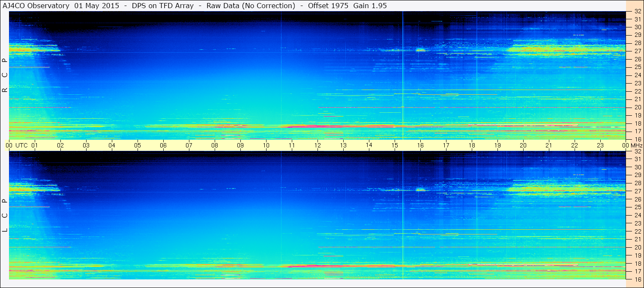Select hour 22 on the UTC axis
Viewport: 644px width, 288px height.
[x=575, y=145]
